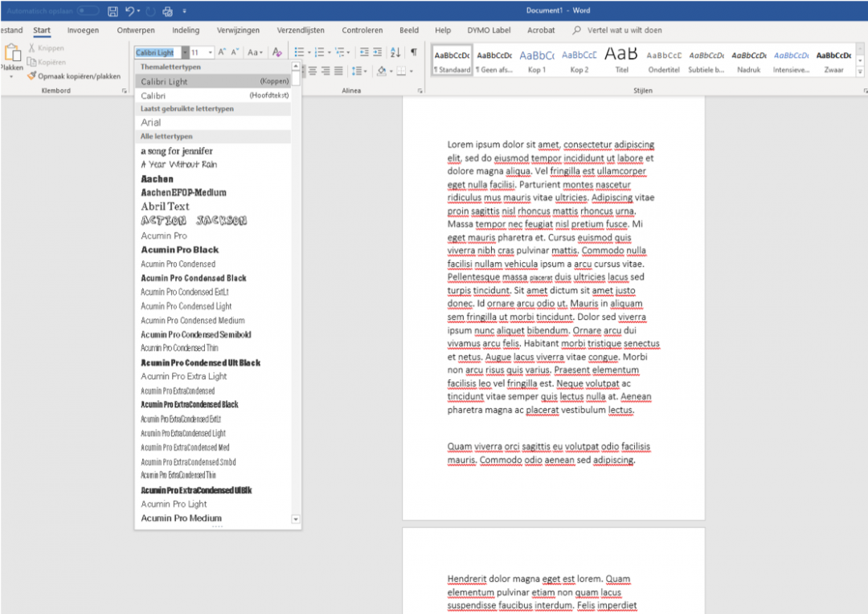Open the shading color dropdown arrow
The image size is (868, 614).
point(391,72)
